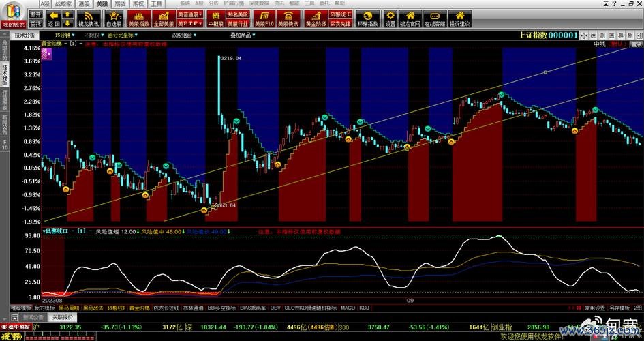The width and height of the screenshot is (644, 341).
Task: Click the 画 draw button in chart toolbar
Action: point(612,35)
